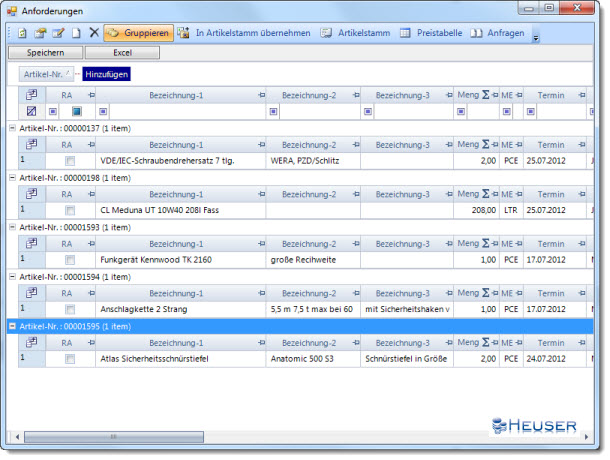
Task: Check RA box for VDE/IEC-Schraubendrehersatz row
Action: pos(70,161)
